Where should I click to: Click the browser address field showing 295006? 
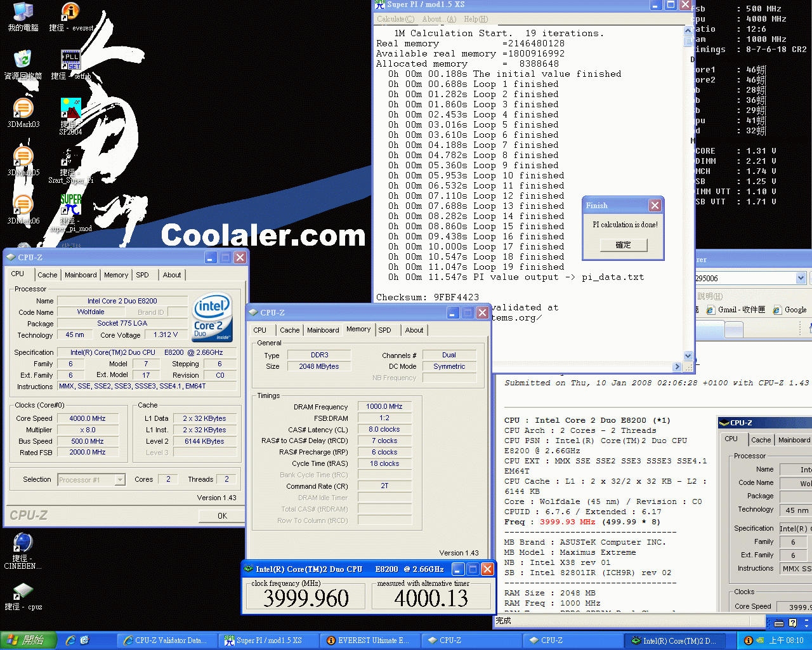[745, 278]
